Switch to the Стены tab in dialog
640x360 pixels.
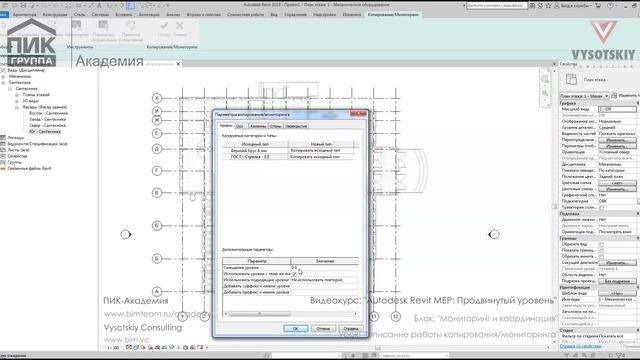coord(276,126)
